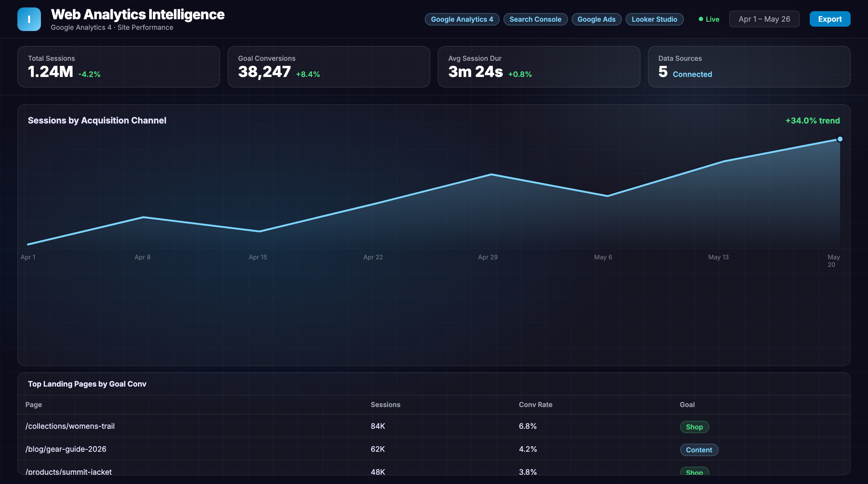Click the -4.2% change on Total Sessions
Image resolution: width=868 pixels, height=484 pixels.
89,74
